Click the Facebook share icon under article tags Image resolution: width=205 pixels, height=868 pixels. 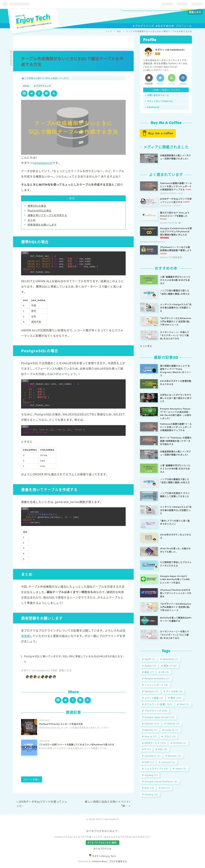click(x=39, y=93)
